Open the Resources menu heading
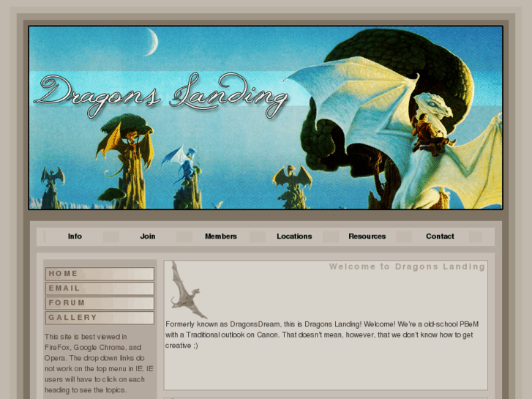 pos(367,236)
